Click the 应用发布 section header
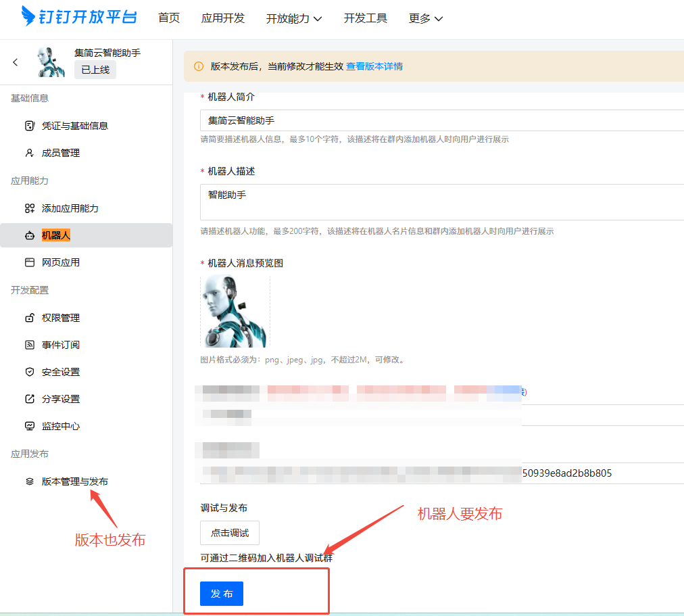This screenshot has height=616, width=684. click(x=30, y=454)
